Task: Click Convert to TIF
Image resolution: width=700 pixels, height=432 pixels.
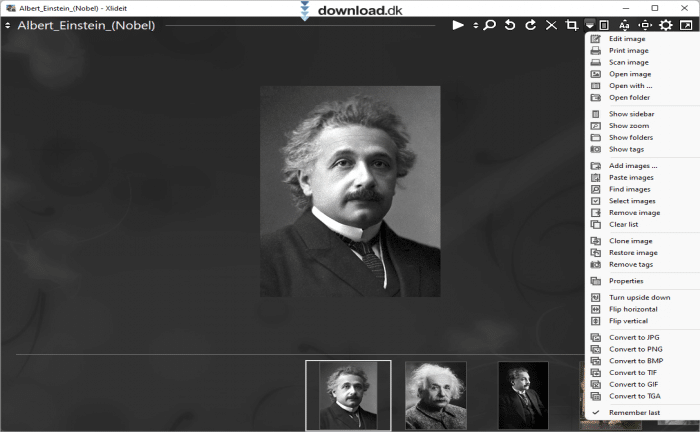Action: (633, 373)
